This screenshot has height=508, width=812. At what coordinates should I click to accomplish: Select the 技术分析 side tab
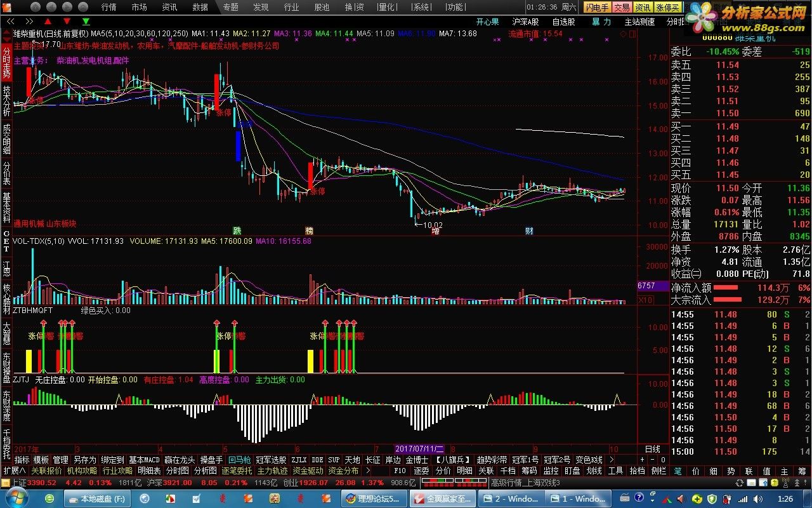pyautogui.click(x=6, y=100)
